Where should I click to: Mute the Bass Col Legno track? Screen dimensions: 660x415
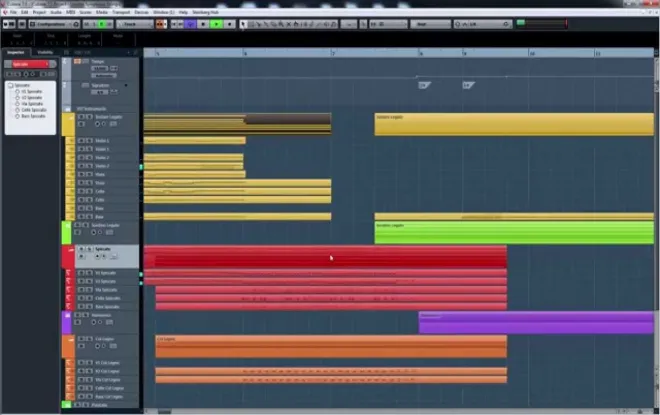(81, 396)
